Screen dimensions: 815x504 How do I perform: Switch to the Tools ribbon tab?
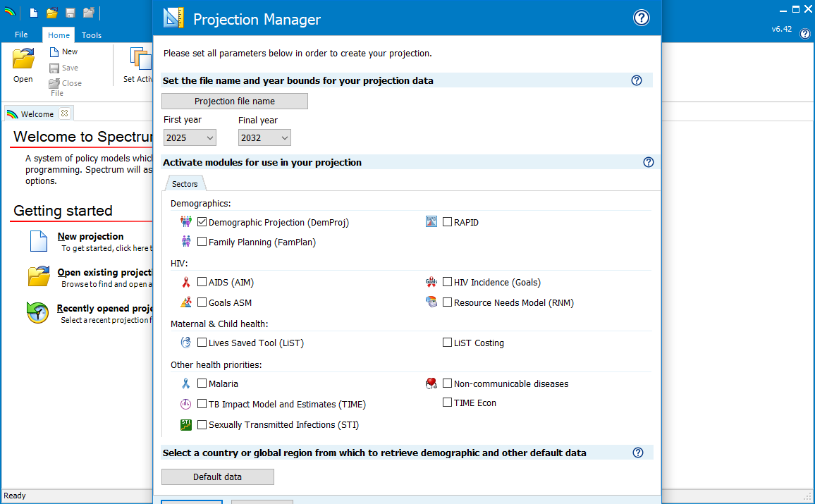[92, 35]
